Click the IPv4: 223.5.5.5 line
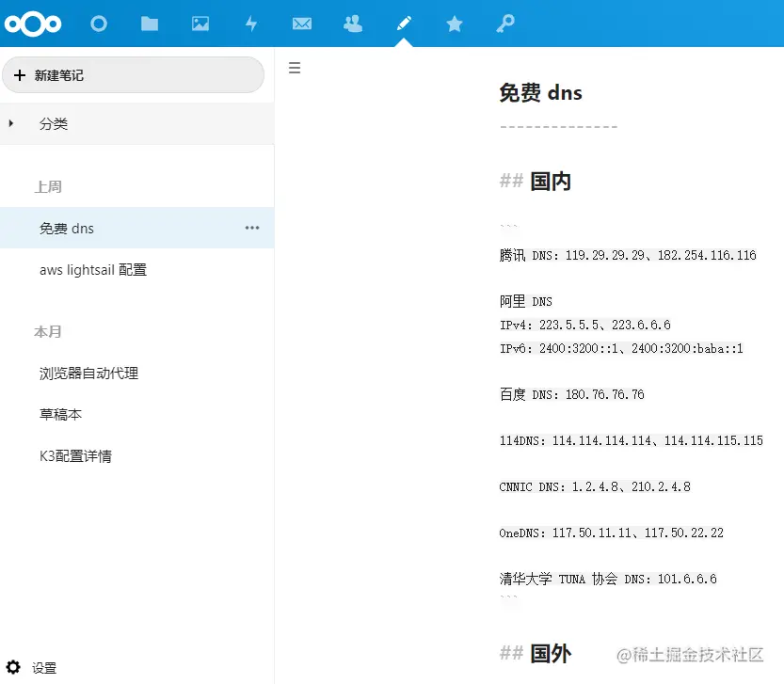 [584, 325]
